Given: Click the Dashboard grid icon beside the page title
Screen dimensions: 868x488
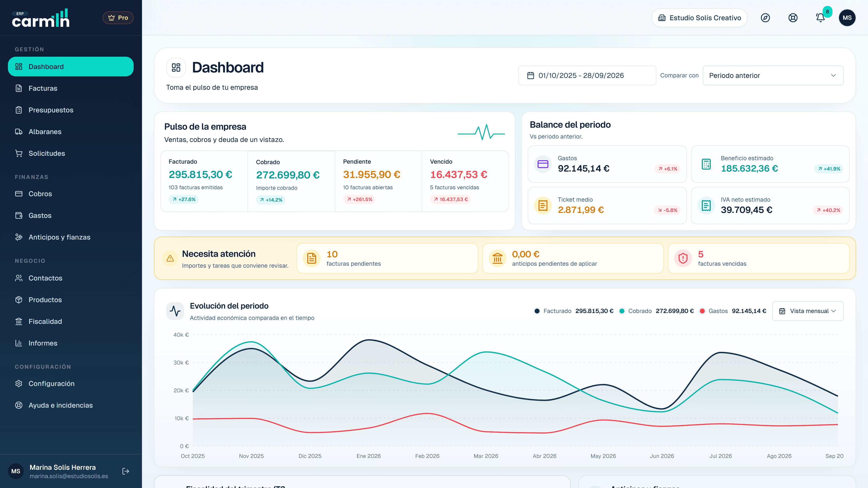Looking at the screenshot, I should pos(176,67).
